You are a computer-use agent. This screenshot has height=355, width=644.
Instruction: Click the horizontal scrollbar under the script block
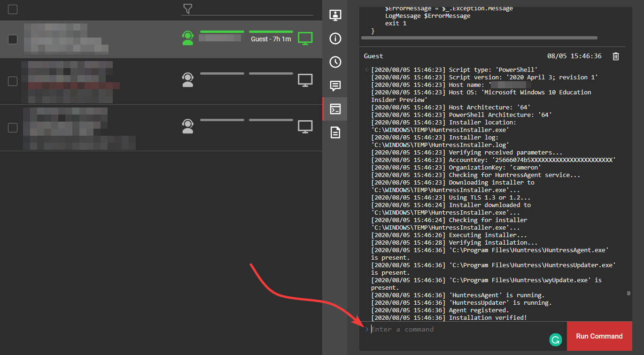click(479, 38)
